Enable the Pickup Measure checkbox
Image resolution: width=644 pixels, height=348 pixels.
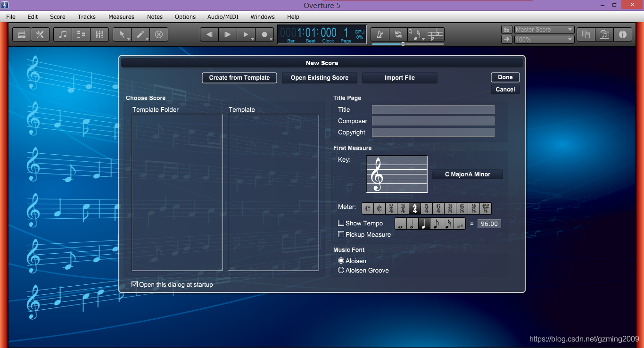(x=341, y=234)
